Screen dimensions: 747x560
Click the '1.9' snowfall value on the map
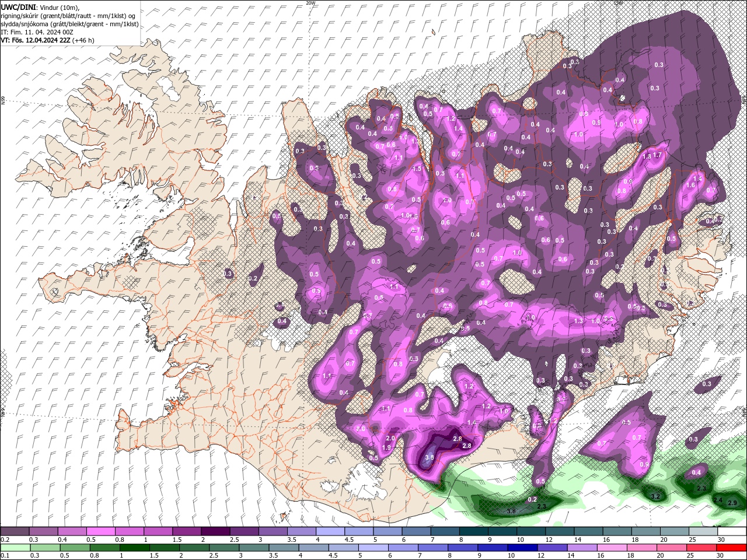386,447
